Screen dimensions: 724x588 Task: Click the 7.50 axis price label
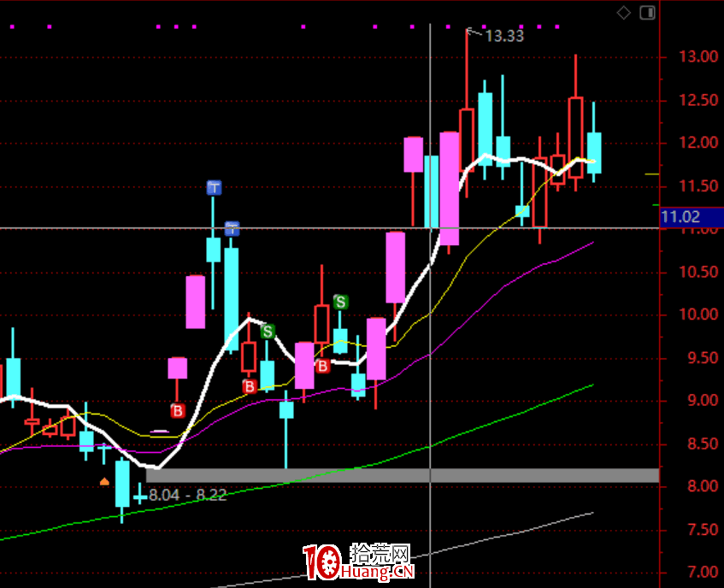tap(703, 529)
